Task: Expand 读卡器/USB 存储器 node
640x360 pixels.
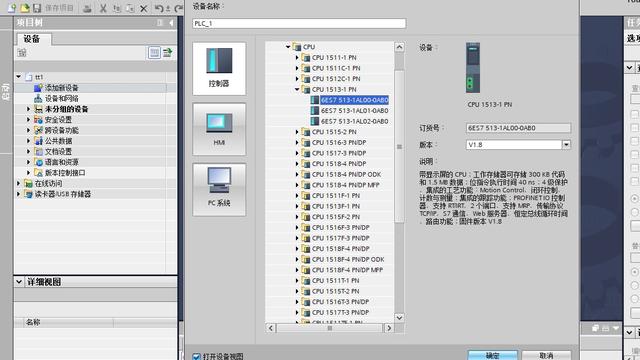Action: (18, 194)
